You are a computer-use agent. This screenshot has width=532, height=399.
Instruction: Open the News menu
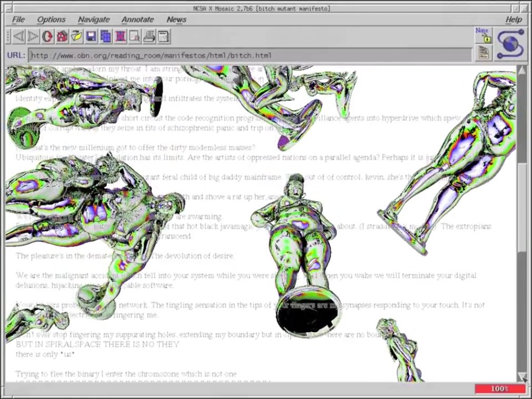(176, 19)
